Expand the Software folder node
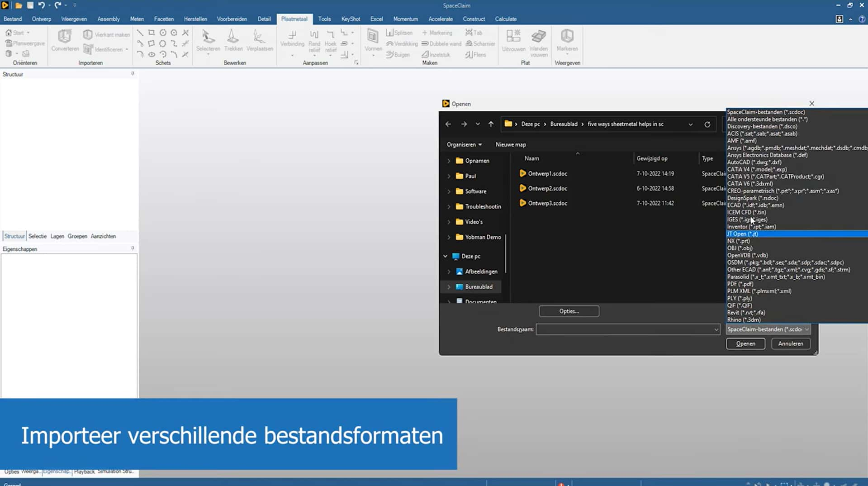Viewport: 868px width, 486px height. 449,191
